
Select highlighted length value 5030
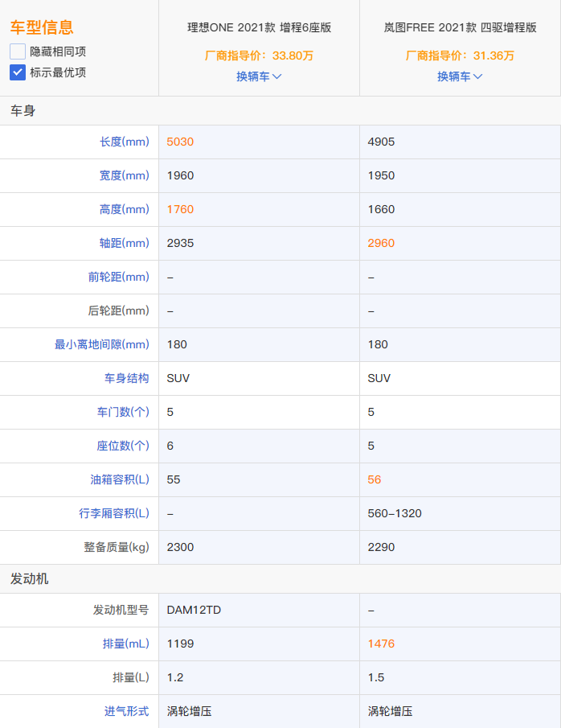(180, 142)
